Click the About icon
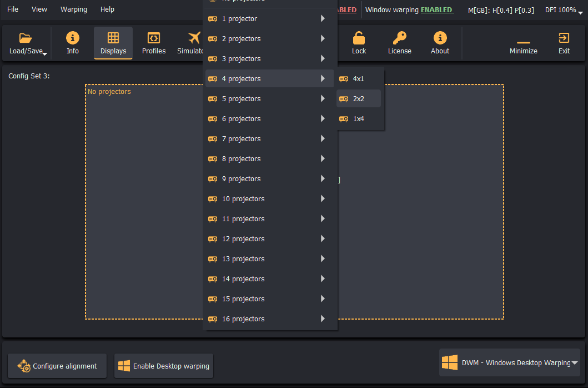The image size is (588, 388). point(440,38)
